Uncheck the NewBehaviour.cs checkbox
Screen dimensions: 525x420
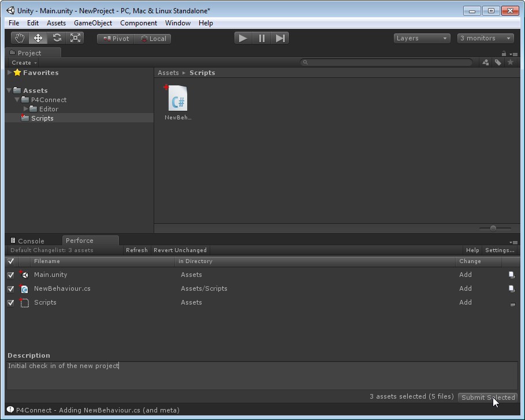click(x=11, y=288)
